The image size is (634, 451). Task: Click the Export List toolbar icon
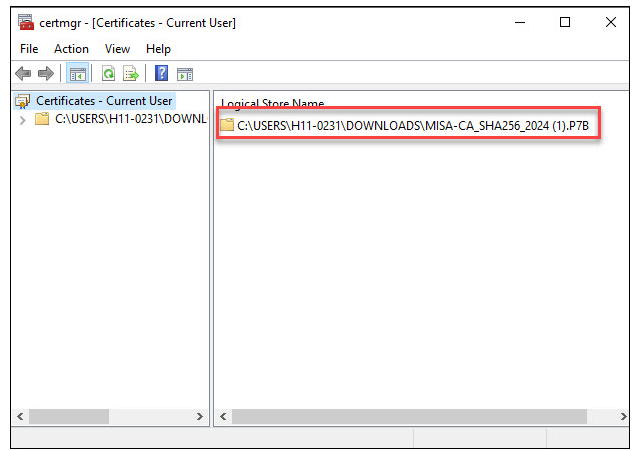[x=129, y=73]
